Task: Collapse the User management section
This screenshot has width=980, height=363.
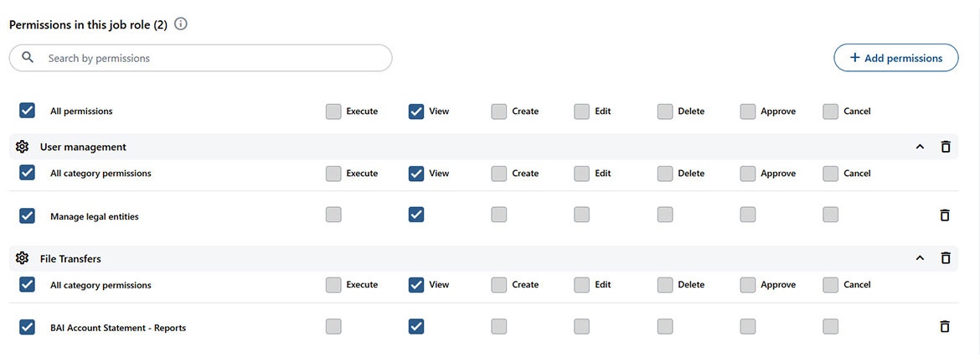Action: pos(920,147)
